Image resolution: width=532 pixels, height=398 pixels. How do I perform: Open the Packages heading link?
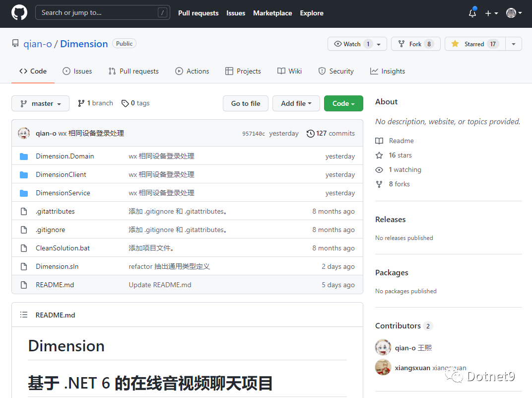[392, 273]
